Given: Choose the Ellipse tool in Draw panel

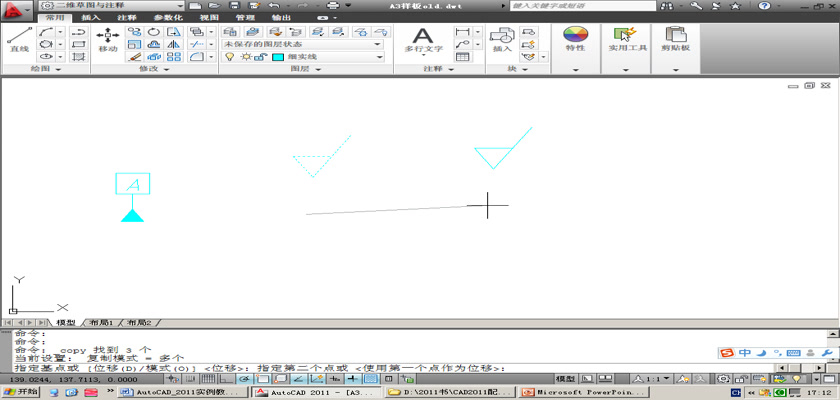Looking at the screenshot, I should 46,56.
